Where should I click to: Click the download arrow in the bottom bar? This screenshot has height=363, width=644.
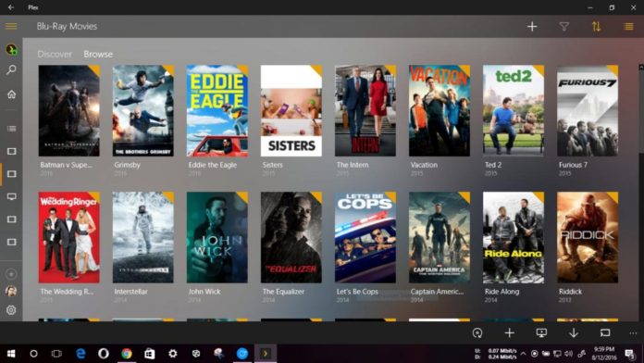[574, 332]
